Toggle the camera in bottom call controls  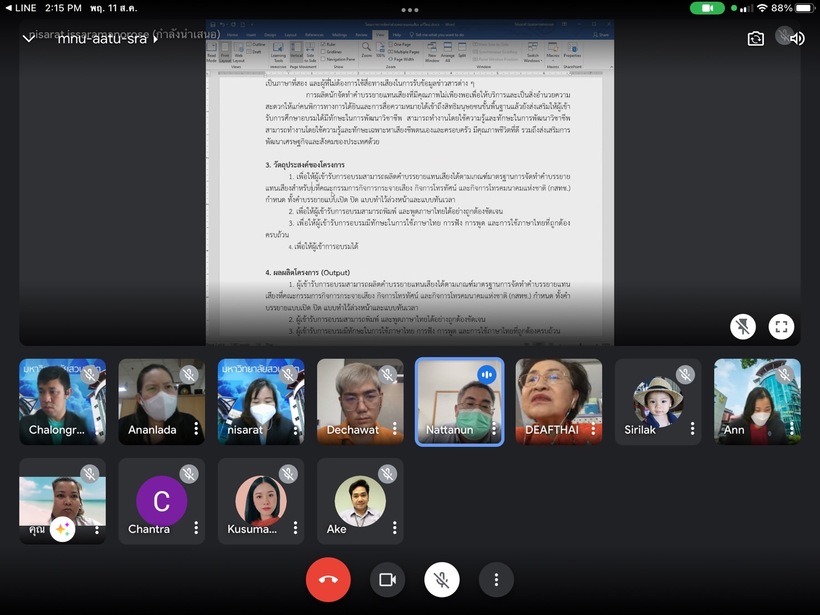[x=387, y=580]
